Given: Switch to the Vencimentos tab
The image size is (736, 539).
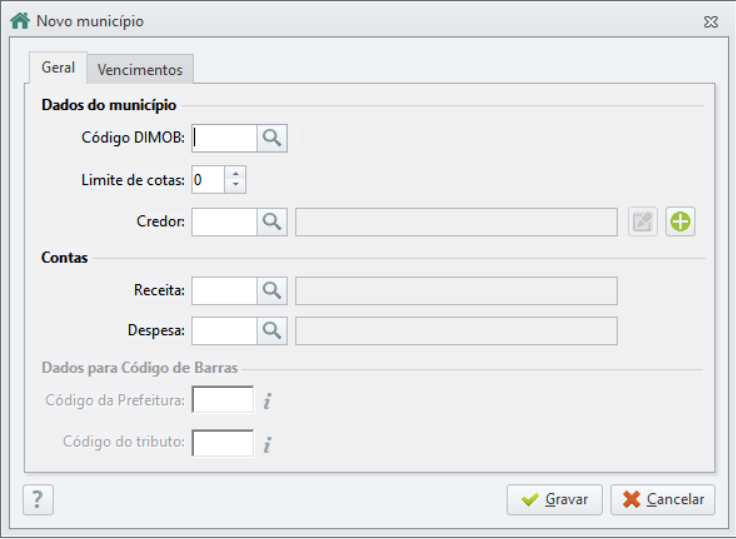Looking at the screenshot, I should 140,69.
